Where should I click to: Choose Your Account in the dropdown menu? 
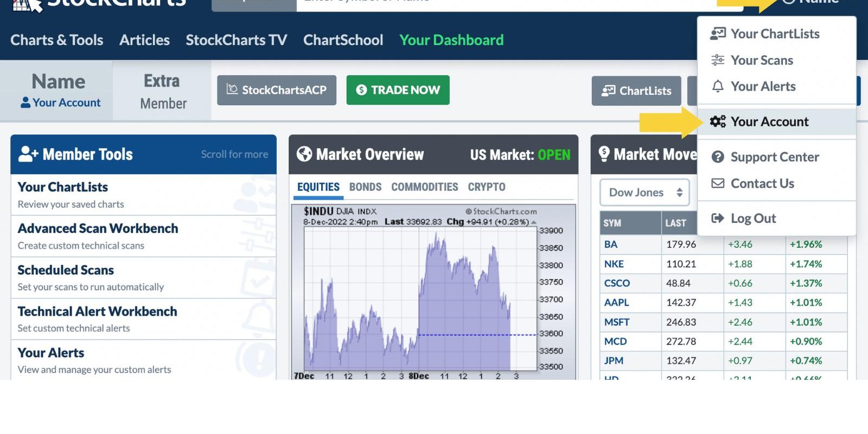[776, 122]
